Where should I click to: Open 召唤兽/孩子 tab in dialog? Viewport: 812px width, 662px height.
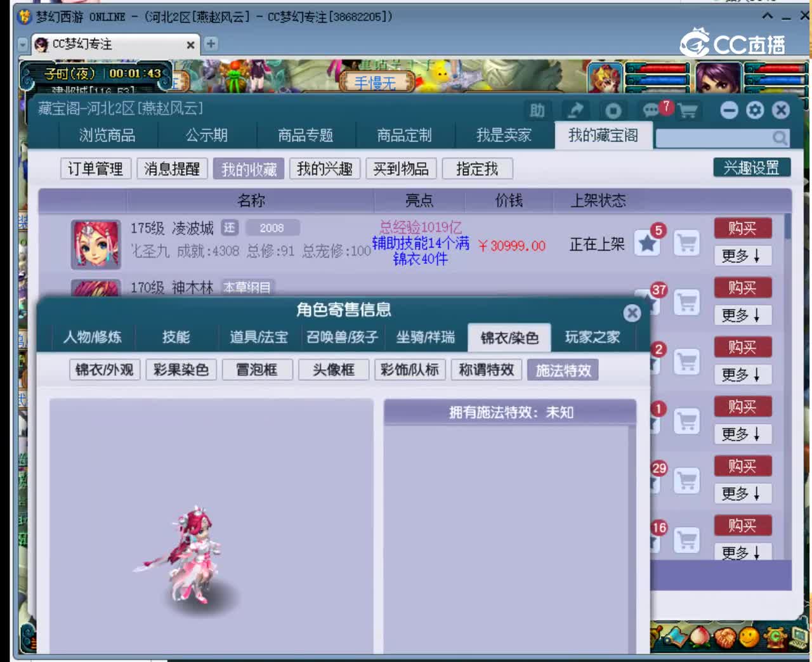click(x=342, y=337)
